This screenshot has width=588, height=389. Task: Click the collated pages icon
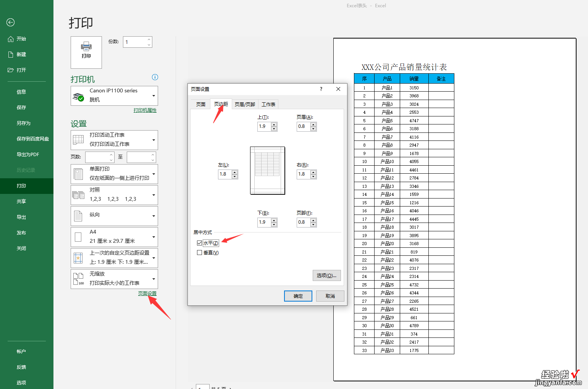tap(78, 195)
